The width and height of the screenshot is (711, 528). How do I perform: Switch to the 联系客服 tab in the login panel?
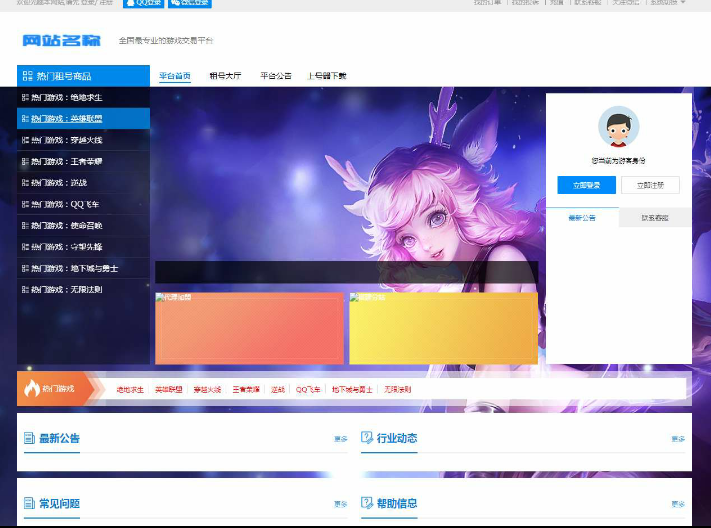point(655,218)
